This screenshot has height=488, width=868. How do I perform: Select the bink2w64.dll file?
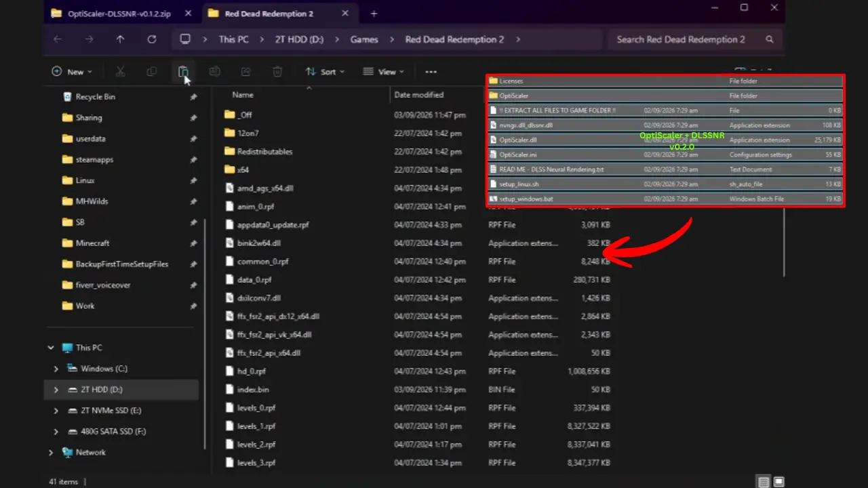coord(259,243)
